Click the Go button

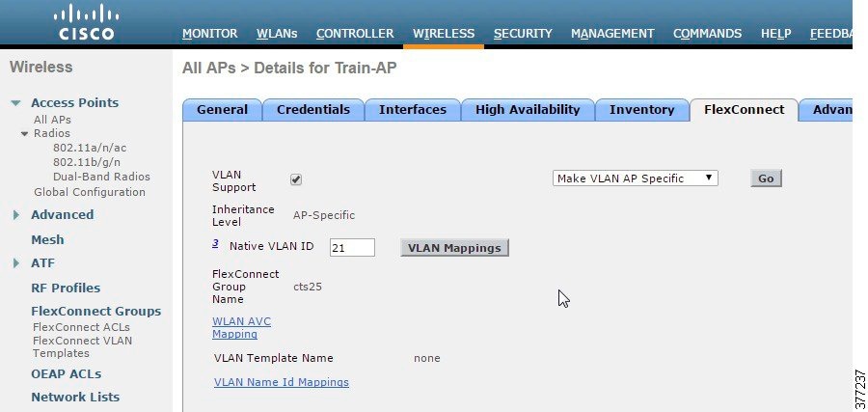pos(766,179)
